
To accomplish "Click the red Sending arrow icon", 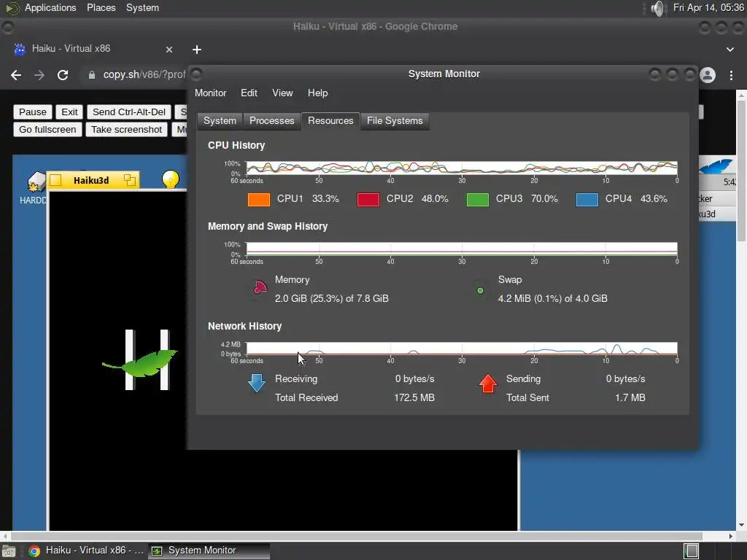I will (488, 384).
